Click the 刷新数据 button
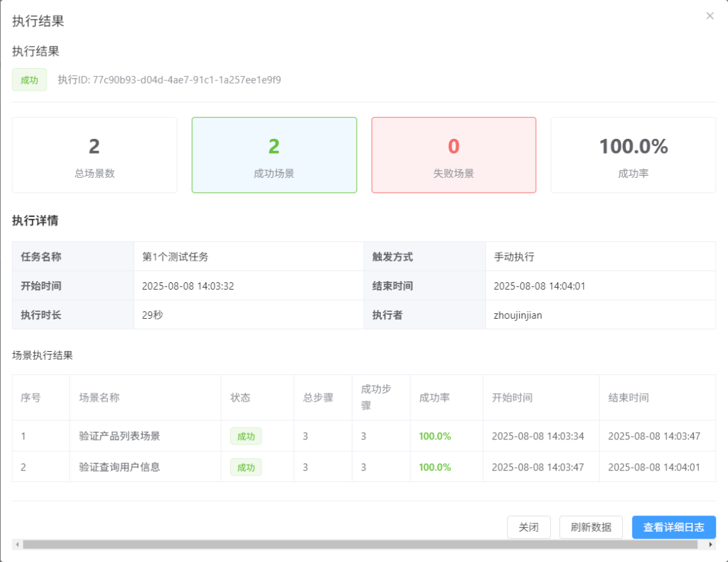 coord(590,527)
